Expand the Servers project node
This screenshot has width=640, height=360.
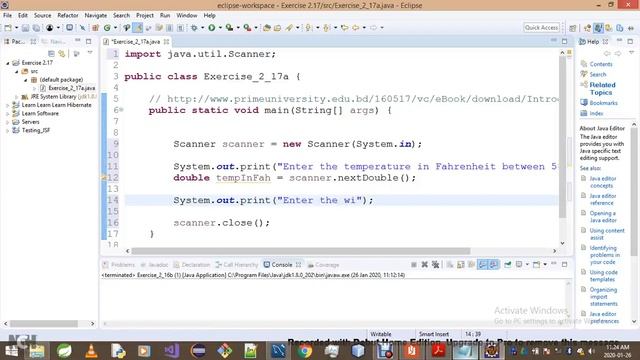point(8,122)
